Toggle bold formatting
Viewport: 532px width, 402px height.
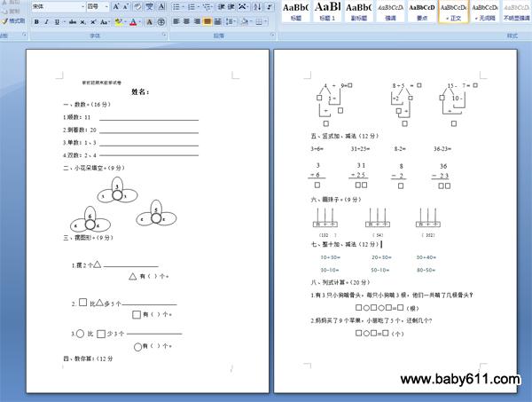(35, 21)
